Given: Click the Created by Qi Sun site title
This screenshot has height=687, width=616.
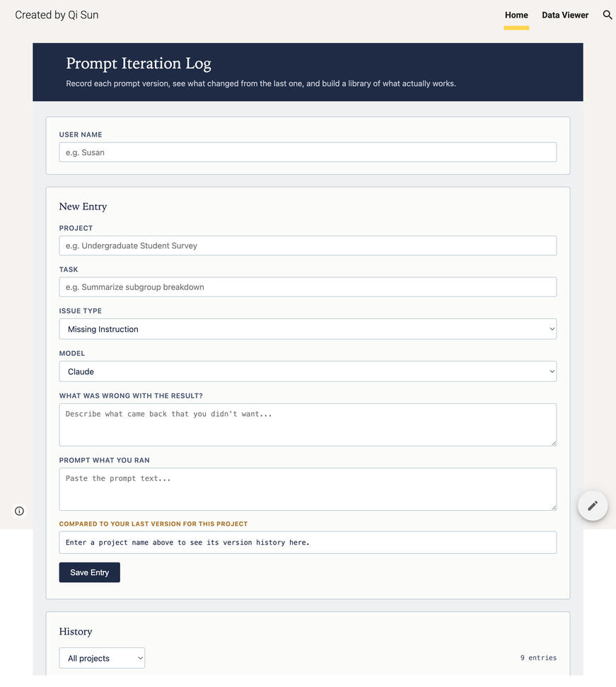Looking at the screenshot, I should click(x=57, y=15).
